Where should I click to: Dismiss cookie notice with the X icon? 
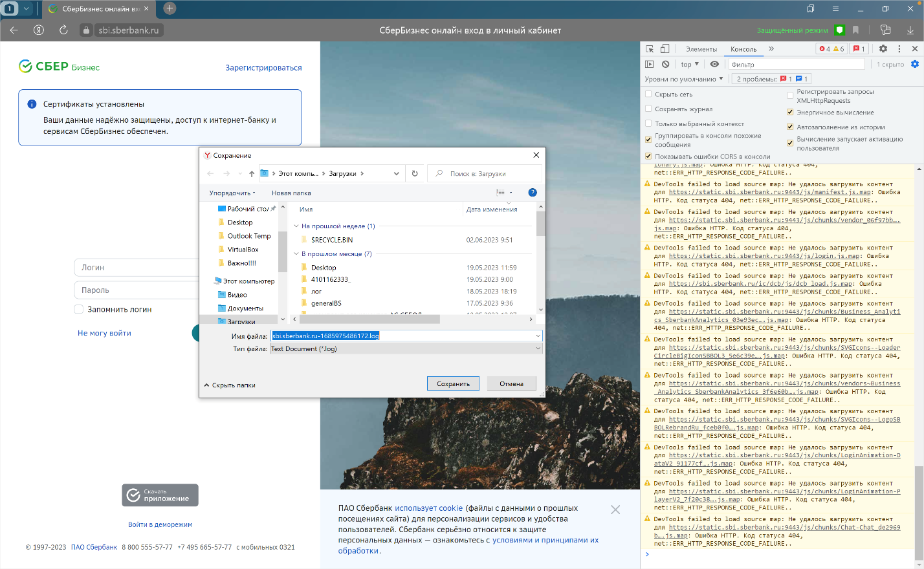click(615, 510)
